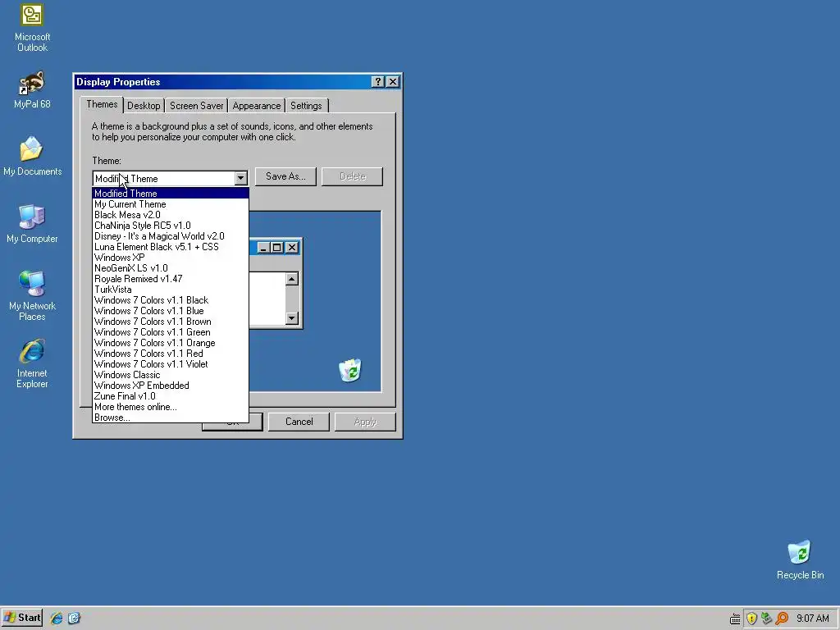Switch to the Desktop tab
840x630 pixels.
[x=144, y=106]
